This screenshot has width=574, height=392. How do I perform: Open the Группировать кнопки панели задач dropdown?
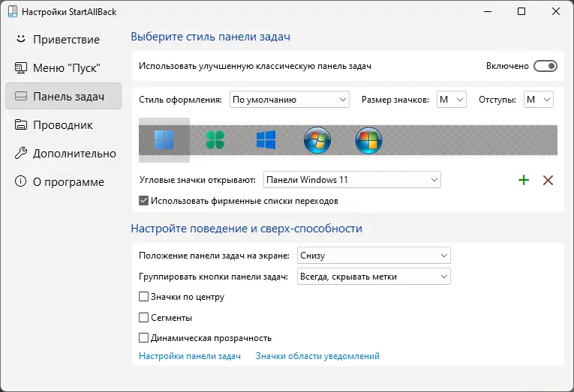374,277
